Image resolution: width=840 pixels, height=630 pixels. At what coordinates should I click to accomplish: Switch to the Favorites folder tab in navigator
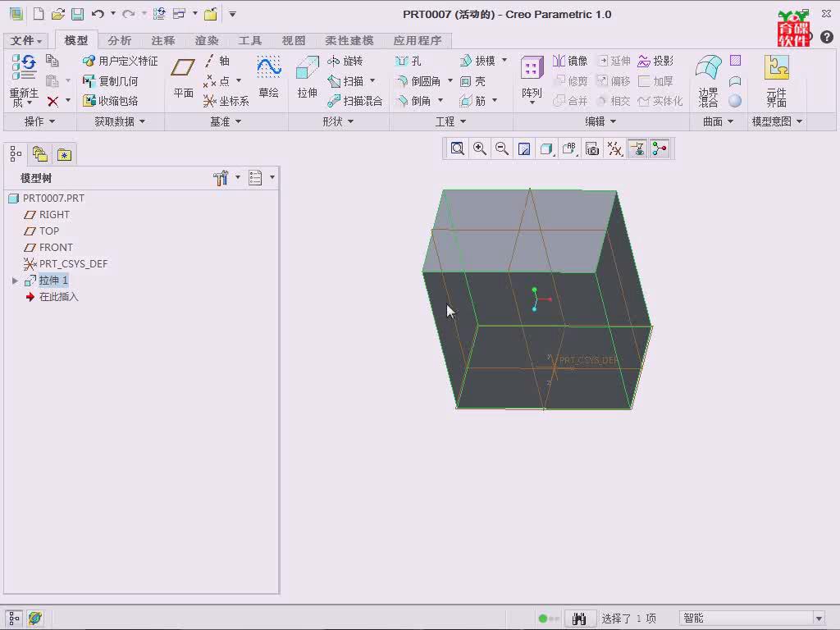pyautogui.click(x=64, y=155)
